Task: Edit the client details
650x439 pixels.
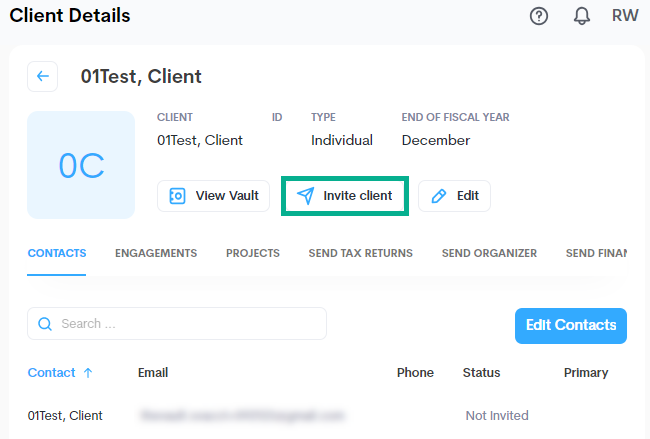Action: pos(454,196)
